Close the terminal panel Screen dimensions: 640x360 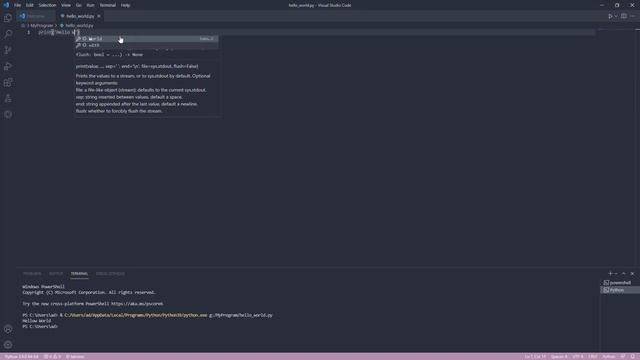click(x=632, y=273)
